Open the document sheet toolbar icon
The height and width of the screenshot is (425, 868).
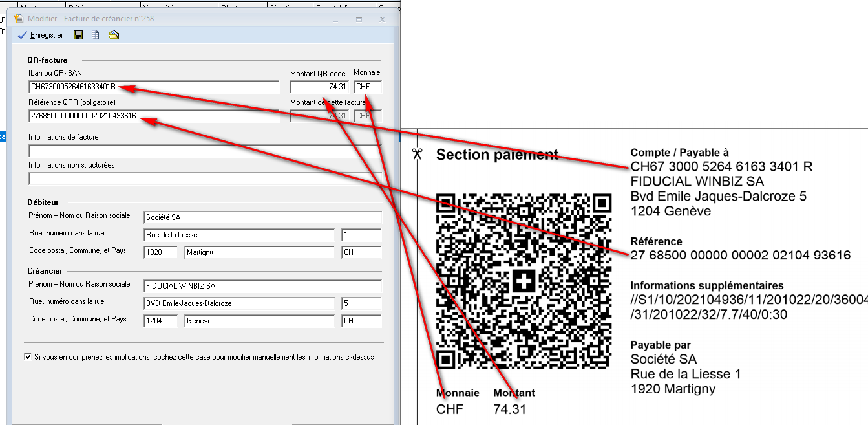[x=96, y=35]
